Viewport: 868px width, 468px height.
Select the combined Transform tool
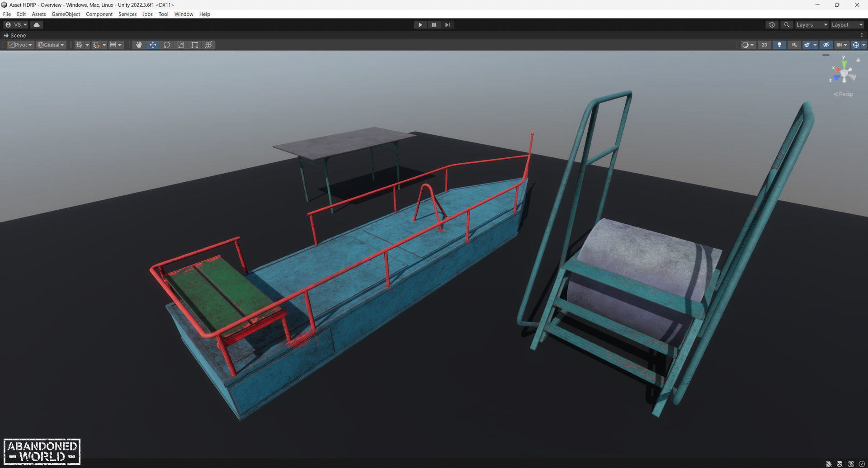click(208, 45)
